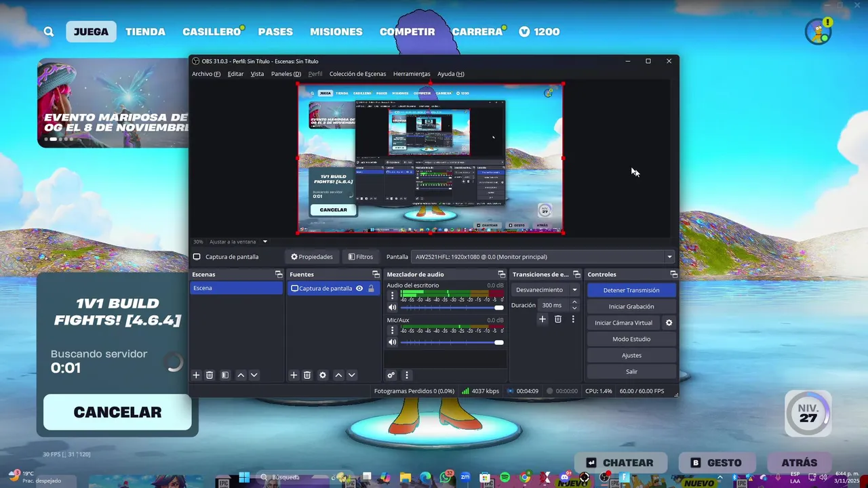Screen dimensions: 868x488
Task: Remove transition with trash icon
Action: (558, 319)
